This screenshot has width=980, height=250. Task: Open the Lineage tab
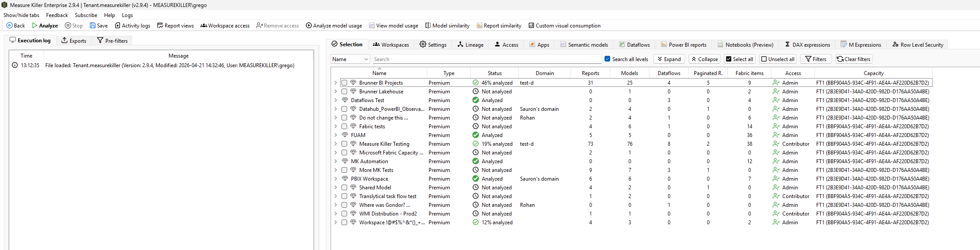470,45
